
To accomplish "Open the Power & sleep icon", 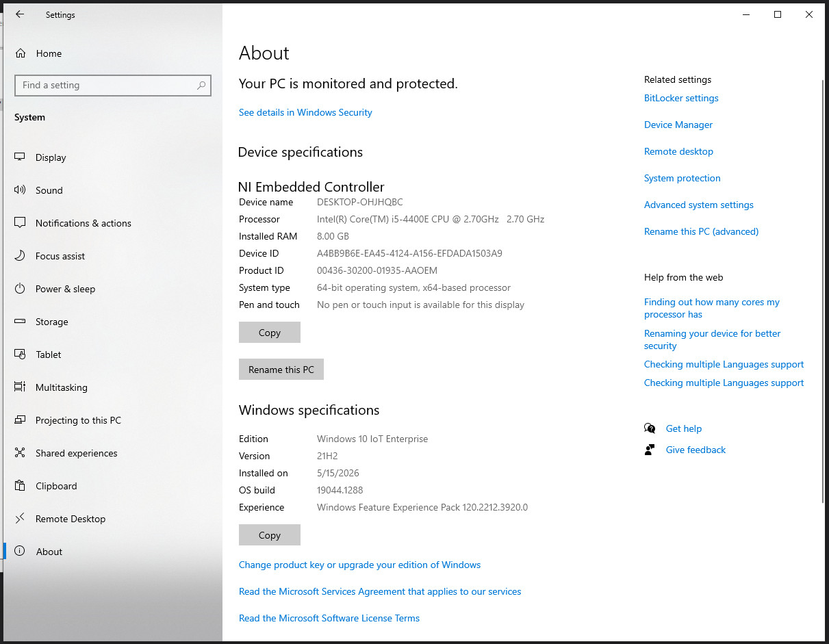I will pos(20,289).
